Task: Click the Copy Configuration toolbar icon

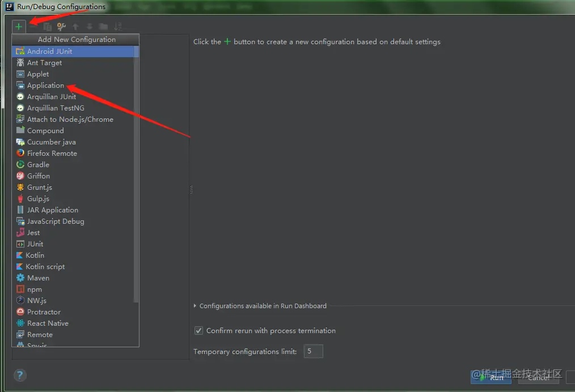Action: [x=47, y=27]
